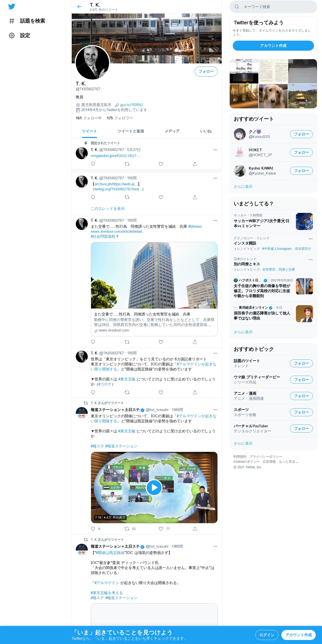This screenshot has height=644, width=322.
Task: Open the golden pavilion photo thumbnail
Action: coord(302,96)
